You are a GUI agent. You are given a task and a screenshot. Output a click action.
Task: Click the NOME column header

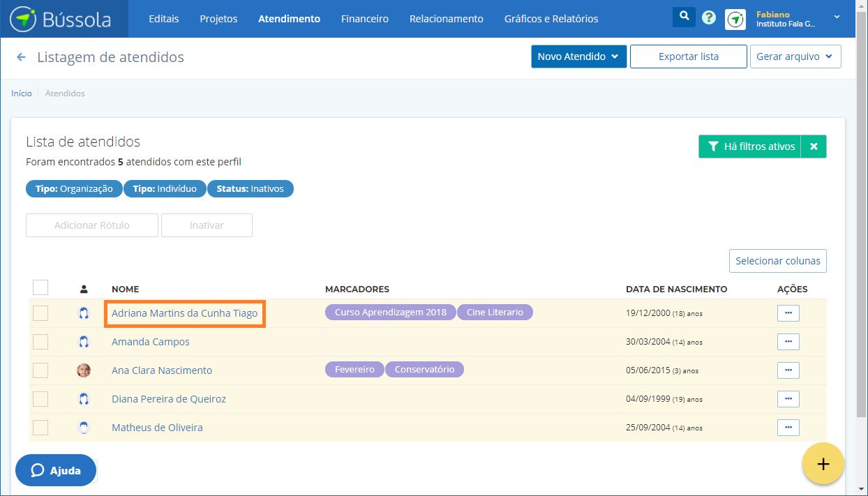click(126, 289)
